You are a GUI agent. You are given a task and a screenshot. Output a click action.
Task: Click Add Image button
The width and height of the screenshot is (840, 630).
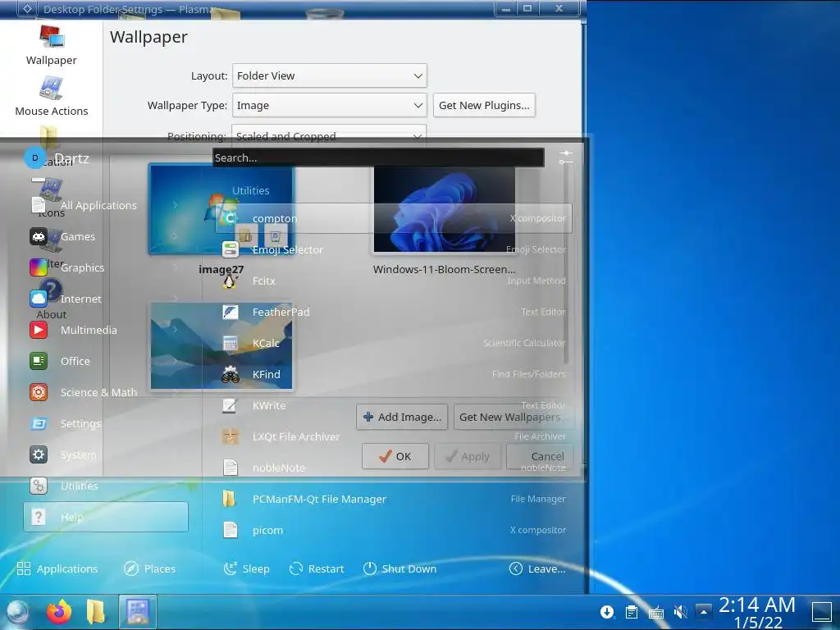[402, 417]
